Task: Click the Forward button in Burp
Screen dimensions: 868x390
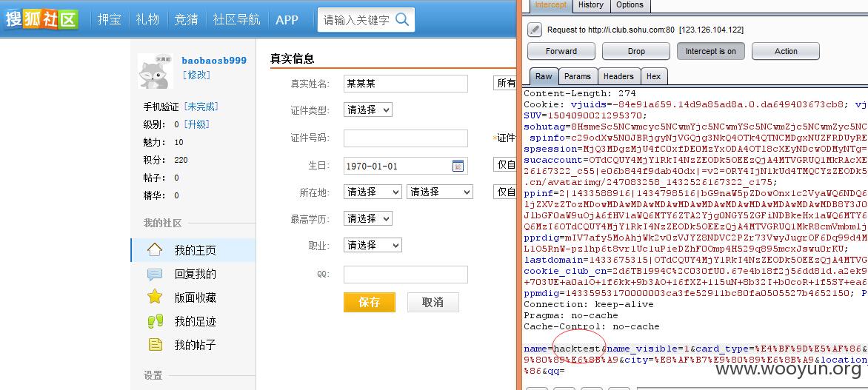Action: click(x=561, y=51)
